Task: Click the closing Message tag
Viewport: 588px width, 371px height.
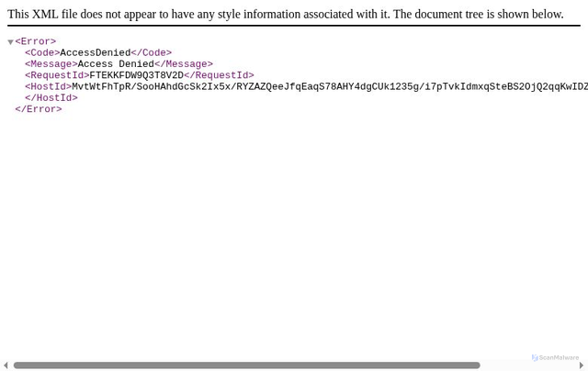Action: point(184,64)
